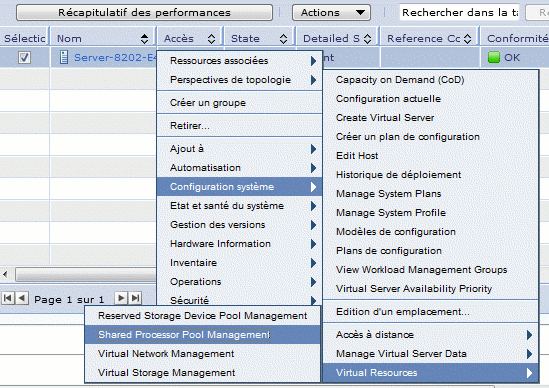Screen dimensions: 549x388
Task: Go to first page navigation icon
Action: coord(8,298)
